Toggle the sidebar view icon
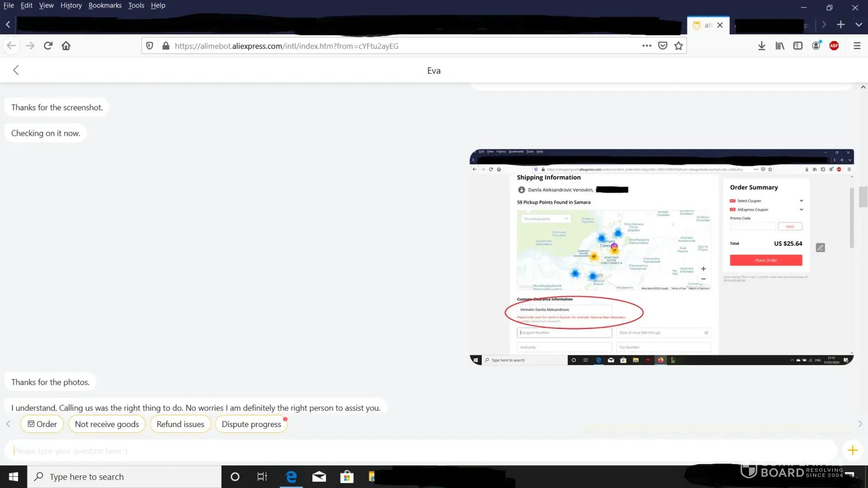Screen dimensions: 868x488 point(798,46)
